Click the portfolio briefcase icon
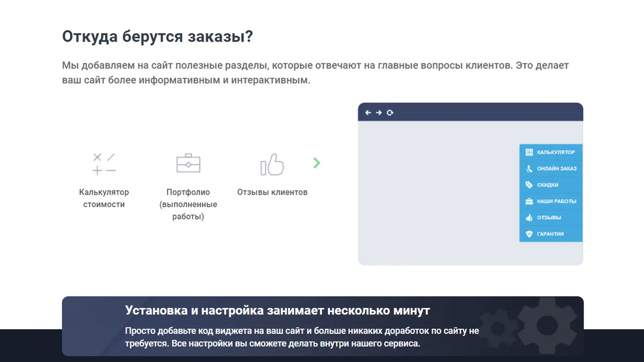 [188, 163]
